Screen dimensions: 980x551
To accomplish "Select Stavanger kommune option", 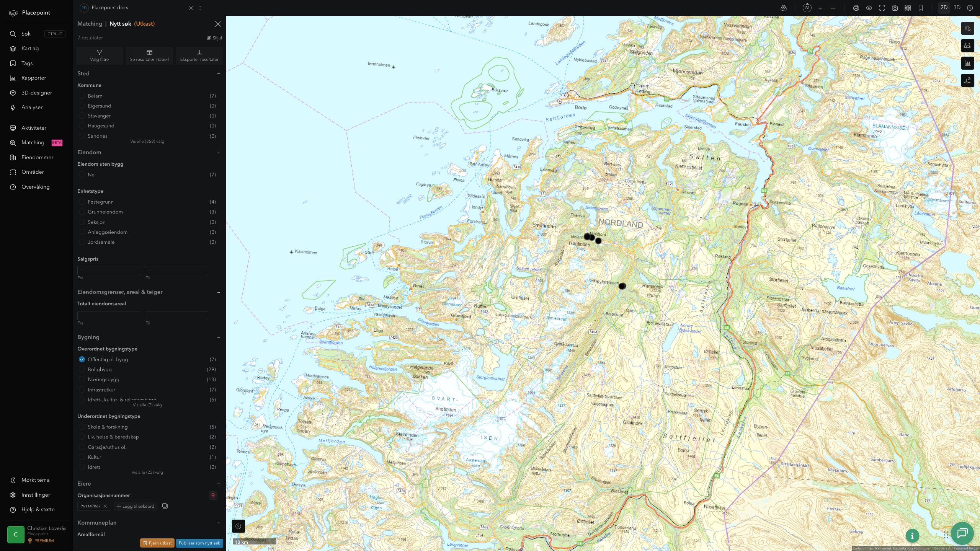I will pos(82,116).
